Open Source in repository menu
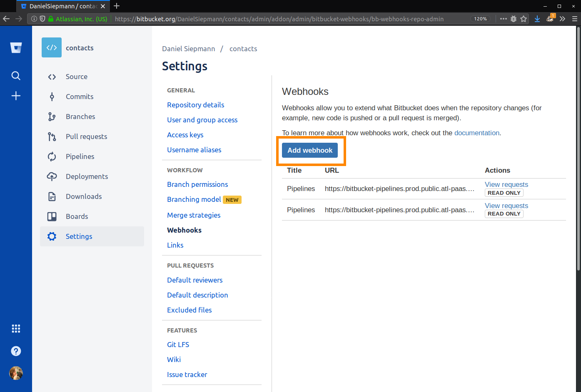581x392 pixels. point(77,77)
